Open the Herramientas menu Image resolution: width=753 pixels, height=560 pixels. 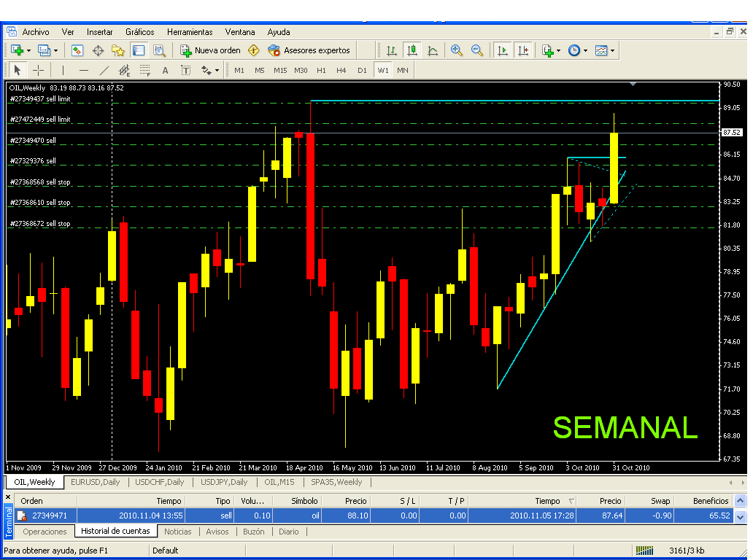(190, 32)
